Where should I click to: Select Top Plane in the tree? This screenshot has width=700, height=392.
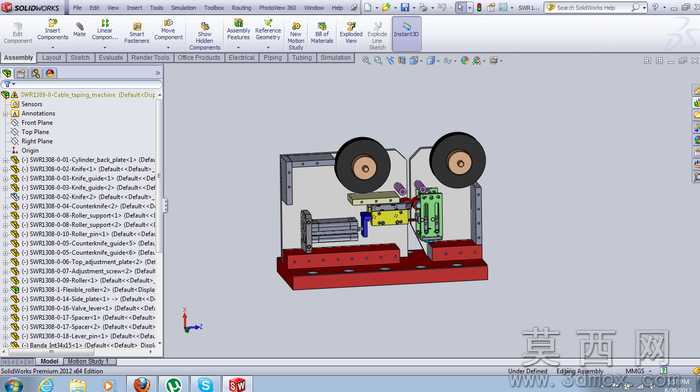click(x=35, y=132)
